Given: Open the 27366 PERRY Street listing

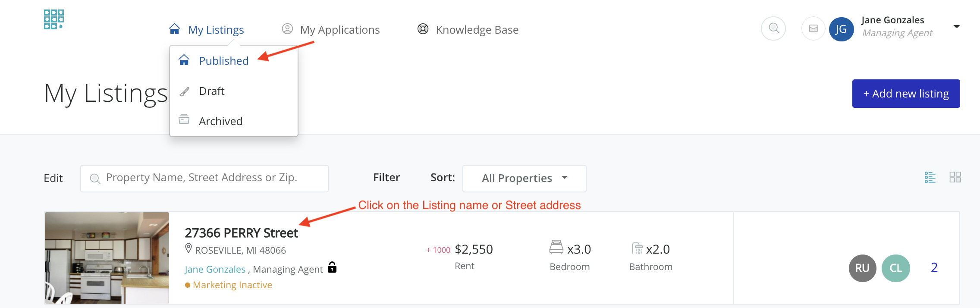Looking at the screenshot, I should coord(241,233).
